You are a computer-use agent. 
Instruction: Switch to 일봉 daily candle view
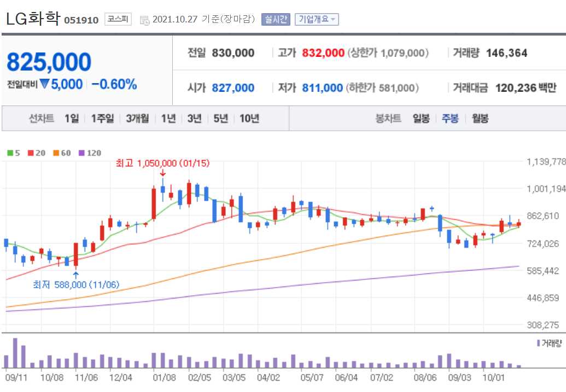point(420,118)
